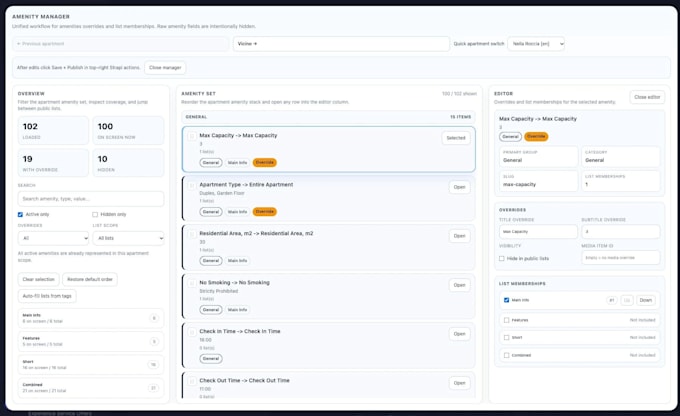Edit the Subtitle override field

click(x=621, y=232)
